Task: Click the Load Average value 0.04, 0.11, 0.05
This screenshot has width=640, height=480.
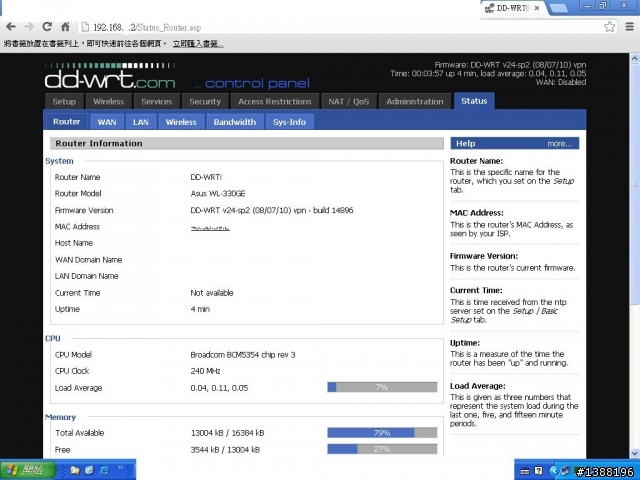Action: pyautogui.click(x=219, y=388)
